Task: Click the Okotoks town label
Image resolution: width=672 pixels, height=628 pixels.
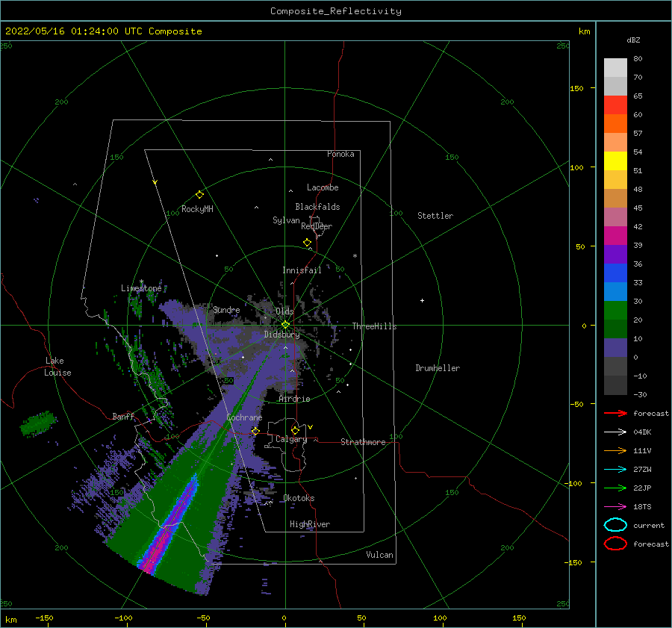Action: tap(299, 497)
